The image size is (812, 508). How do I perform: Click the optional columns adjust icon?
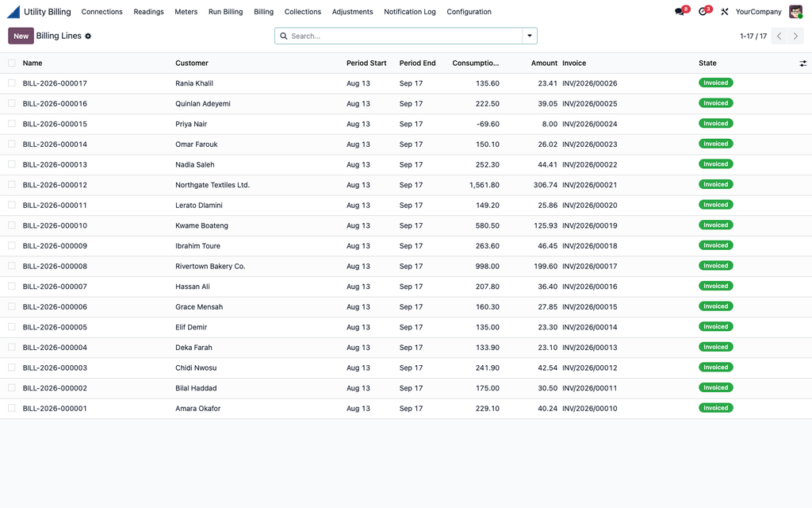pos(802,63)
